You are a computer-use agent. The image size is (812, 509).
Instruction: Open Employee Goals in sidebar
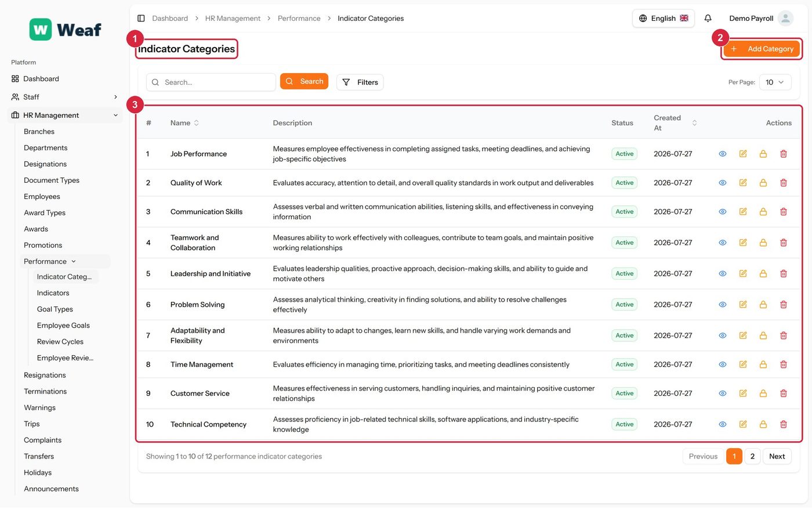click(63, 326)
